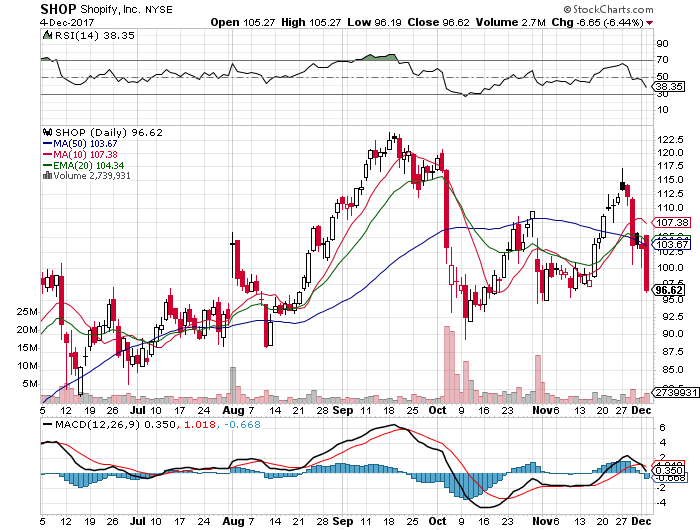The image size is (700, 530).
Task: Click the 90.0 price axis label
Action: [x=670, y=334]
